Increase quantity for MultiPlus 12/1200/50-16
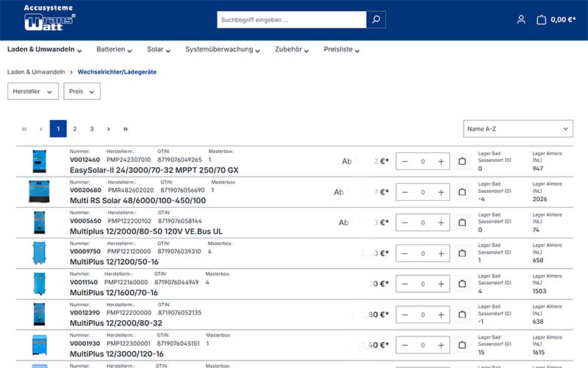Viewport: 588px width, 368px height. pos(441,253)
